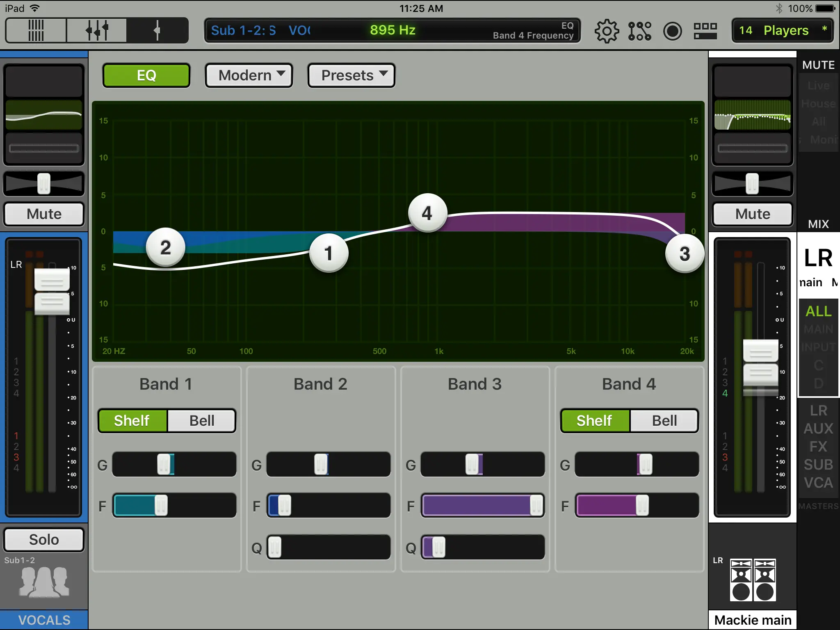Screen dimensions: 840x630
Task: Switch to channel EQ sliders view icon
Action: pos(97,30)
